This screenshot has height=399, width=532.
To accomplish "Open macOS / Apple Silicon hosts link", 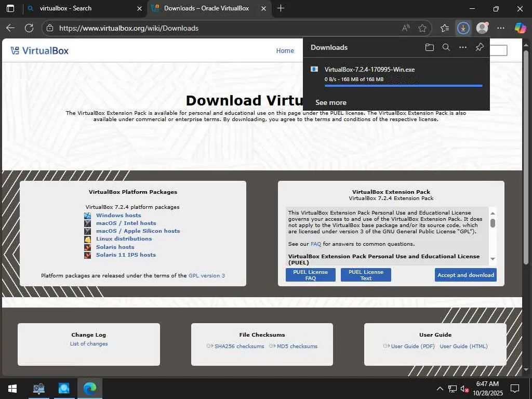I will click(138, 231).
